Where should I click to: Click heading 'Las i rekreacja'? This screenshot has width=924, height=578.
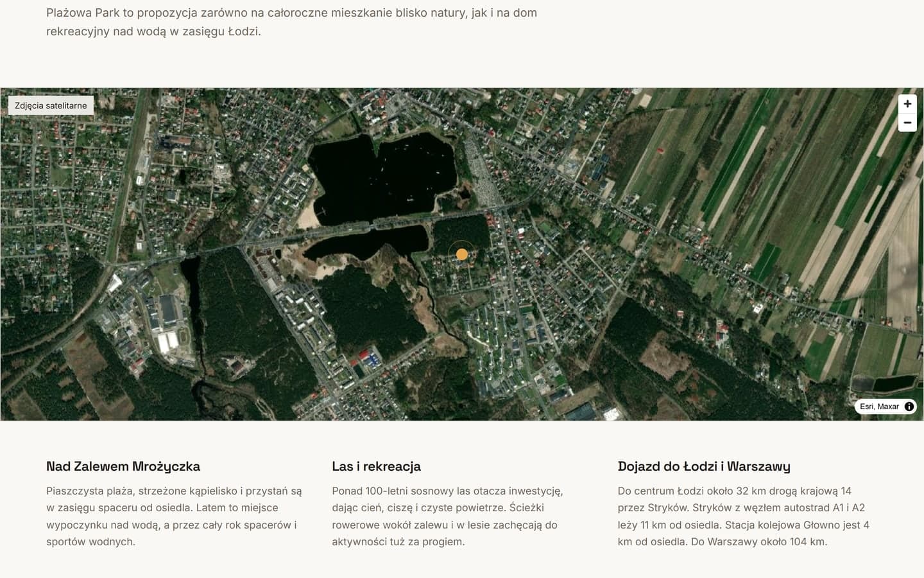[376, 466]
